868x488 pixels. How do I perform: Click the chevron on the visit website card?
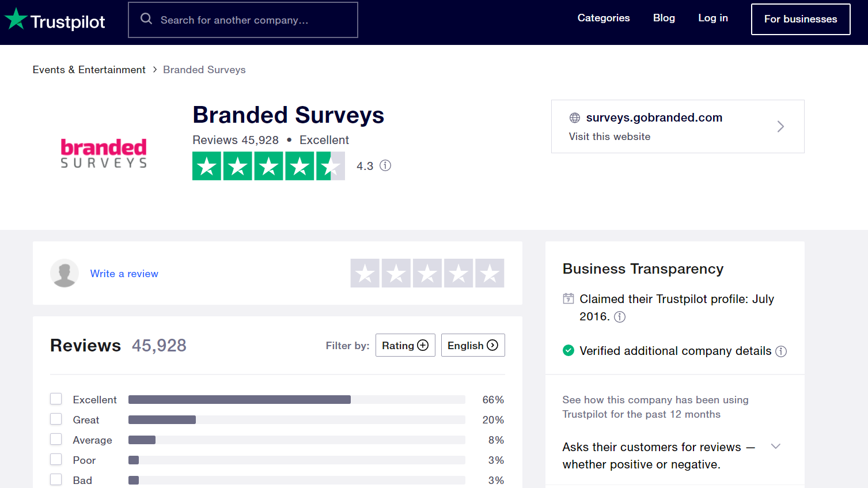click(x=780, y=127)
